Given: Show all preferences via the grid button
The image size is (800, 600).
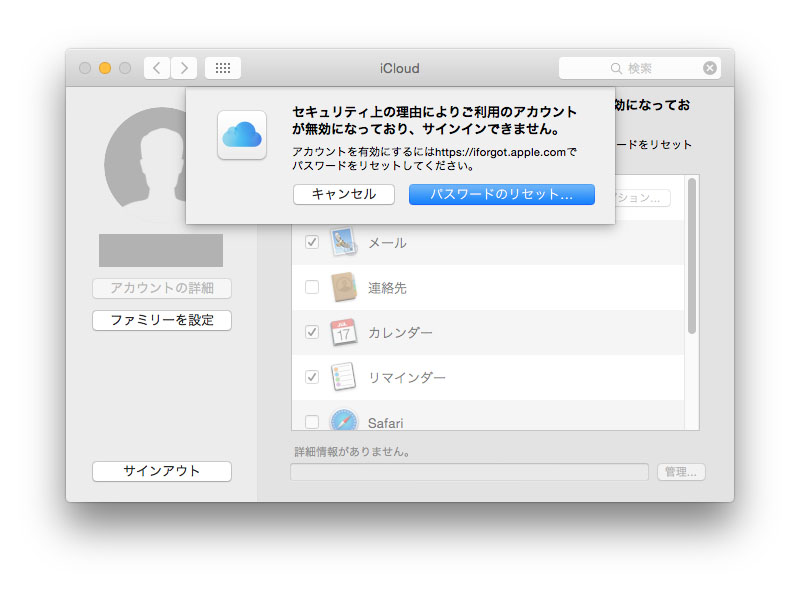Looking at the screenshot, I should (223, 68).
